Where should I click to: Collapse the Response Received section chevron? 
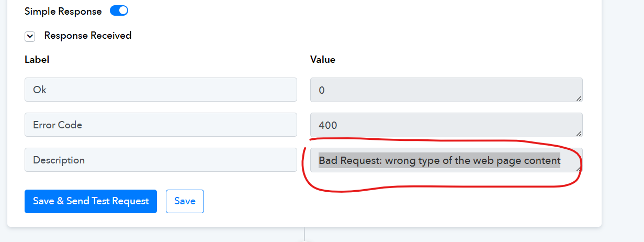click(30, 36)
